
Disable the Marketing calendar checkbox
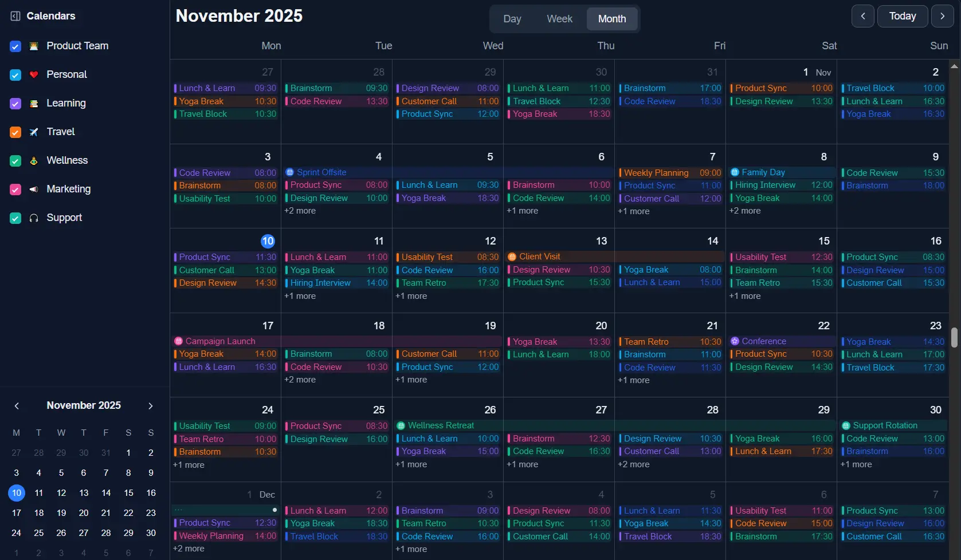(15, 189)
